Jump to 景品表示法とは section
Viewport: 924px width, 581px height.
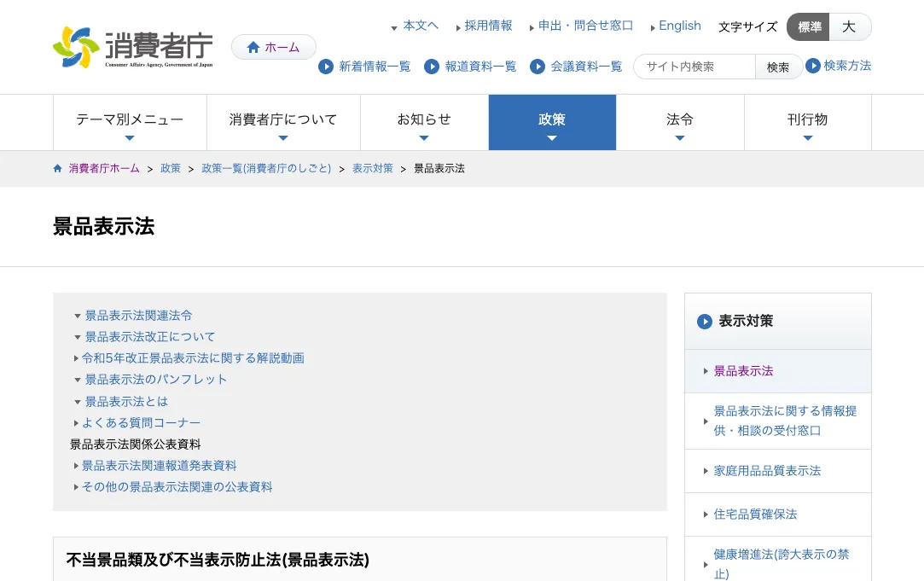point(126,402)
